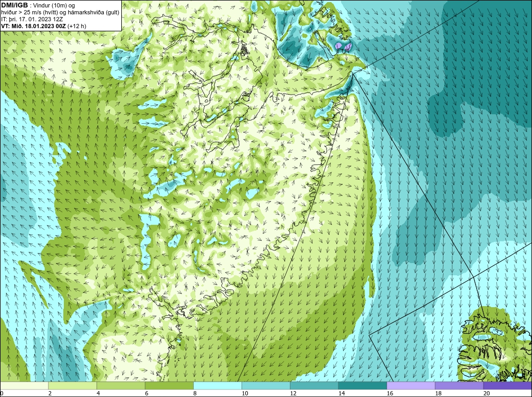This screenshot has width=532, height=397.
Task: Select the 10–12 m/s turquoise legend swatch
Action: [x=266, y=386]
